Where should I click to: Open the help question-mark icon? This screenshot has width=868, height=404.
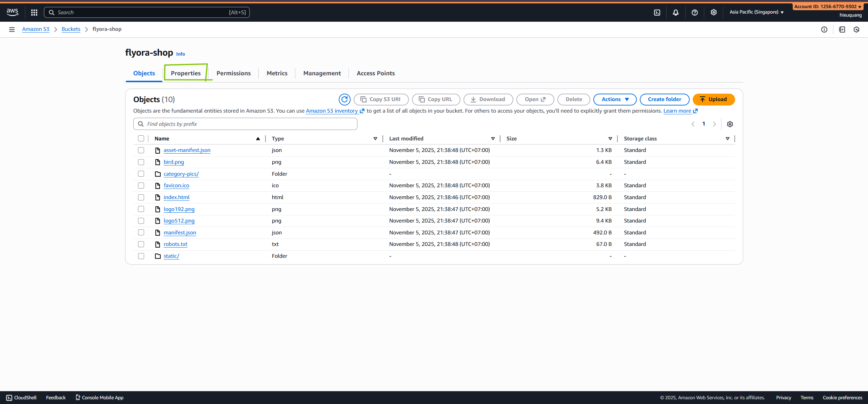[694, 13]
